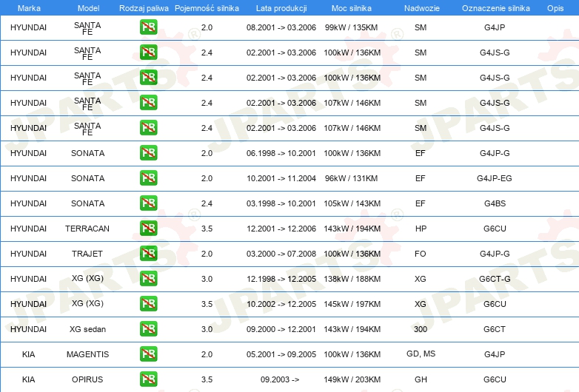Click the Moc silnika column header

351,8
